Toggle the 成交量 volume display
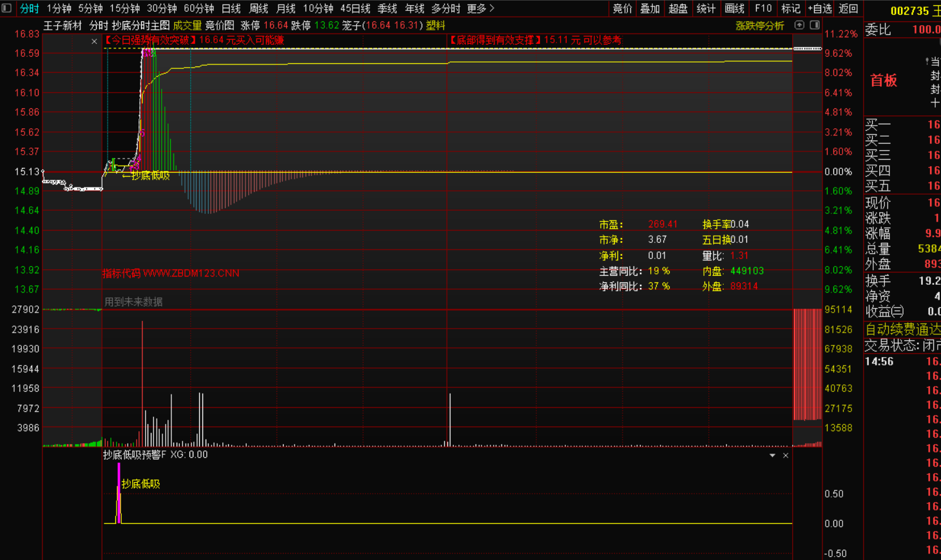 point(187,25)
